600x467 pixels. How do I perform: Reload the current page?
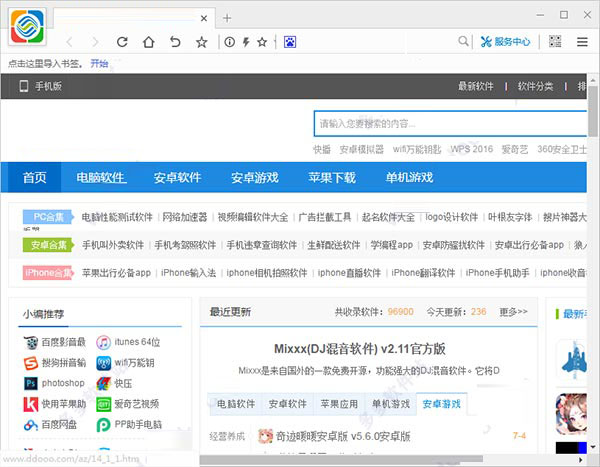[122, 42]
